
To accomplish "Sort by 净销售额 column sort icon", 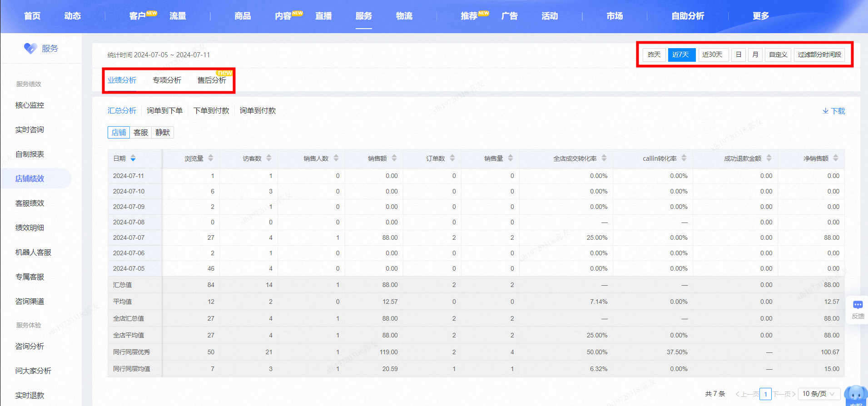I will [x=836, y=158].
